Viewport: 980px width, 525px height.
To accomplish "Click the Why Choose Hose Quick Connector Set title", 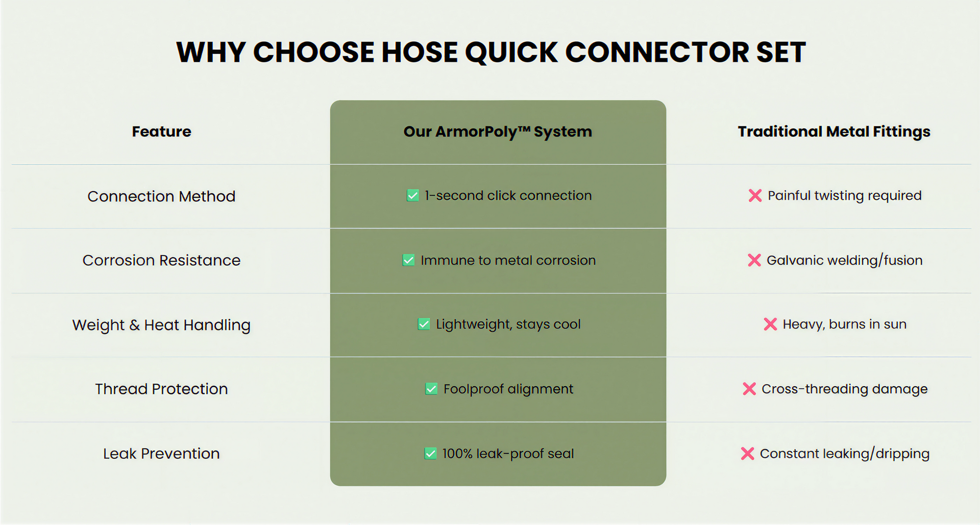I will tap(491, 52).
